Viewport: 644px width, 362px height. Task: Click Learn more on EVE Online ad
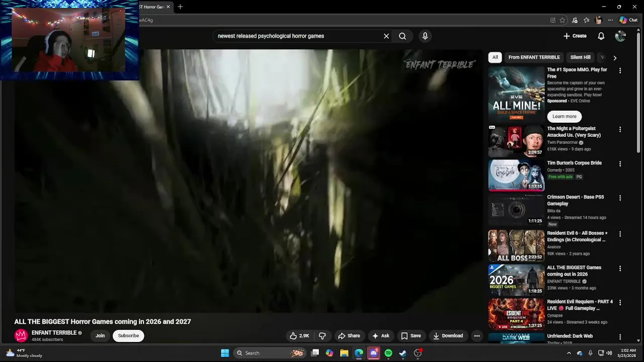(x=564, y=116)
